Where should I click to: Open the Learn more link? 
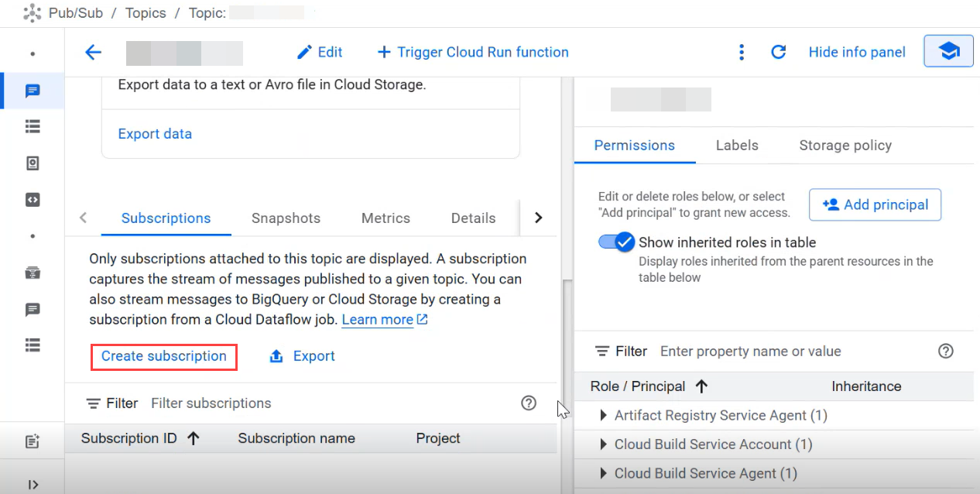tap(378, 320)
